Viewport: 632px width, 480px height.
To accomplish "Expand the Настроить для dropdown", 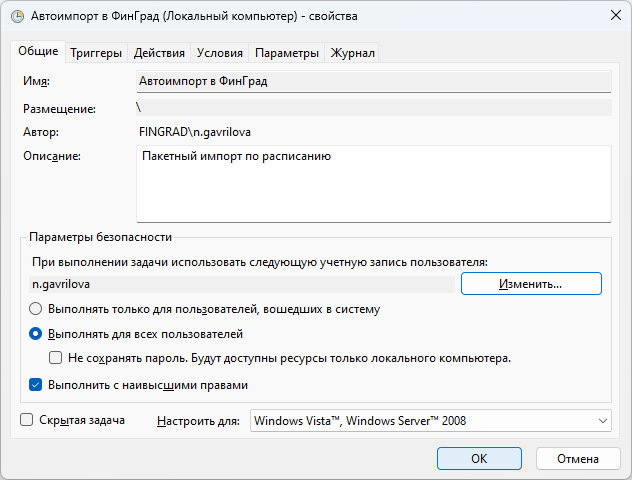I will [x=431, y=421].
